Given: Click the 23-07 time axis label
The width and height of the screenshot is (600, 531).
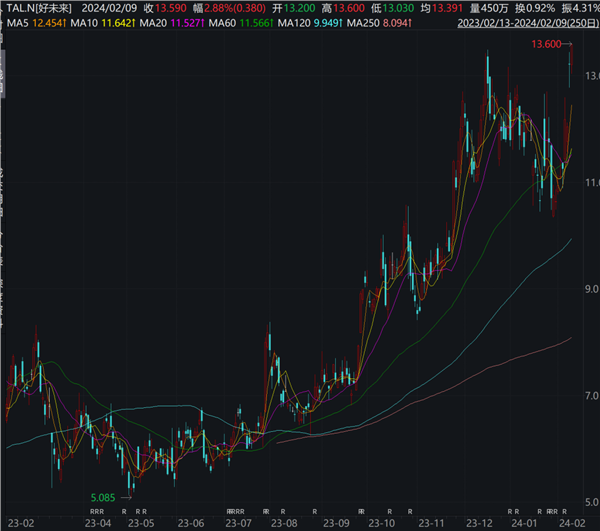Looking at the screenshot, I should [x=238, y=523].
